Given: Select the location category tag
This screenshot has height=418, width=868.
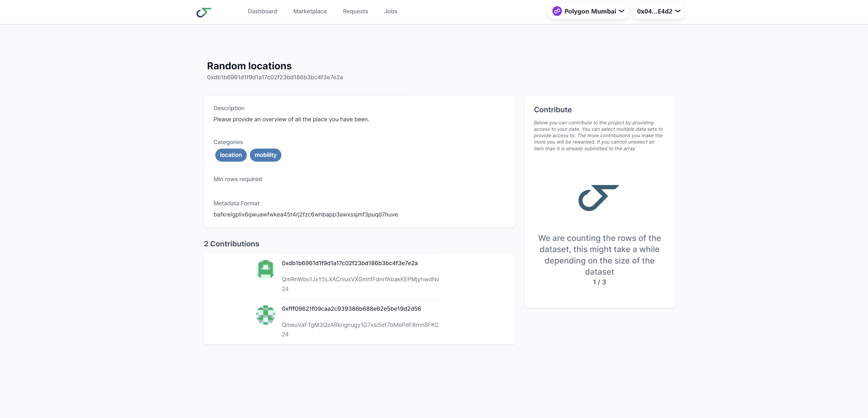Looking at the screenshot, I should [x=231, y=155].
